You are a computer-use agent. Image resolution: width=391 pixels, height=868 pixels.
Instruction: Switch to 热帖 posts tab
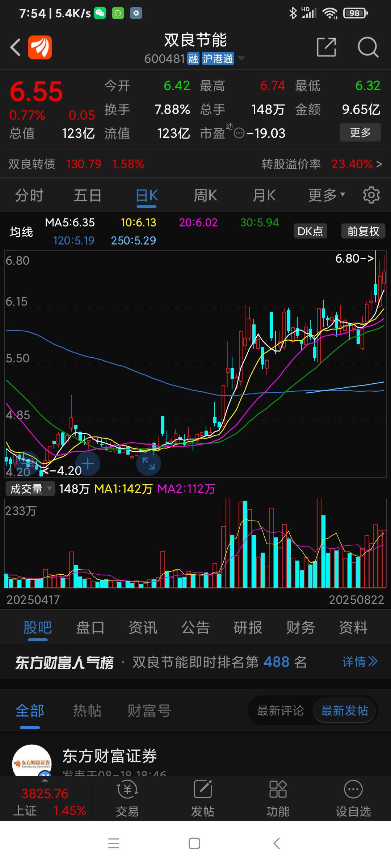(87, 711)
